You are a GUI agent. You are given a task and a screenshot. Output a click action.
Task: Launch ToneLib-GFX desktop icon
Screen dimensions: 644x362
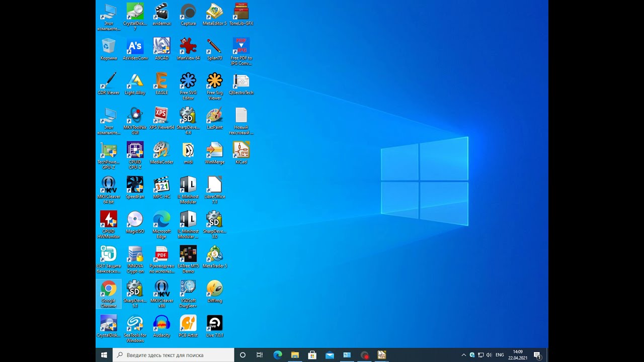click(242, 15)
